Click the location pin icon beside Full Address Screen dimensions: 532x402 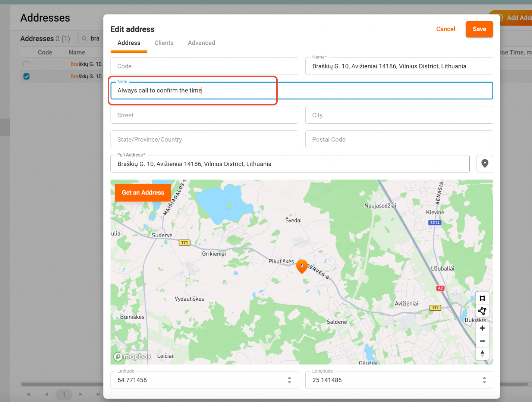pos(485,164)
